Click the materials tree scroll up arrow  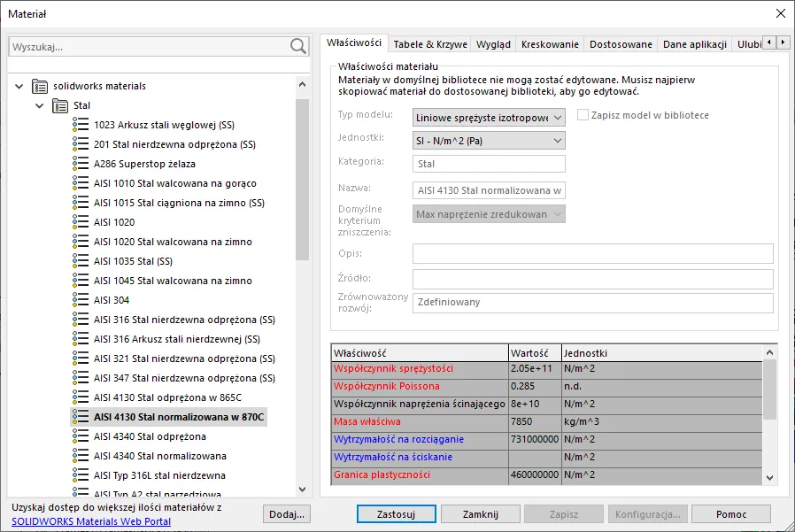click(302, 85)
